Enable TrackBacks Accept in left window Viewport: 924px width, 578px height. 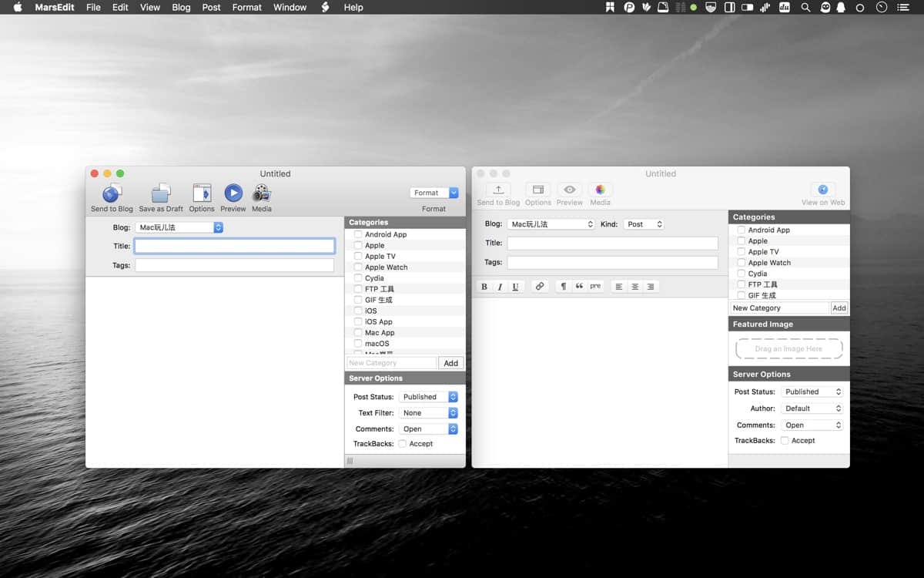pyautogui.click(x=403, y=444)
